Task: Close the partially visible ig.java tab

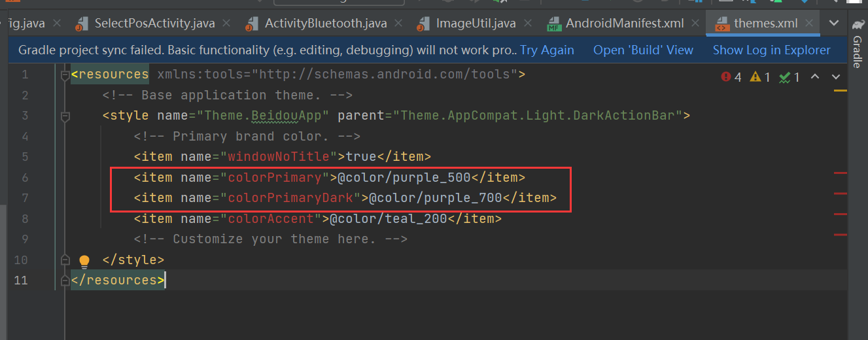Action: point(56,24)
